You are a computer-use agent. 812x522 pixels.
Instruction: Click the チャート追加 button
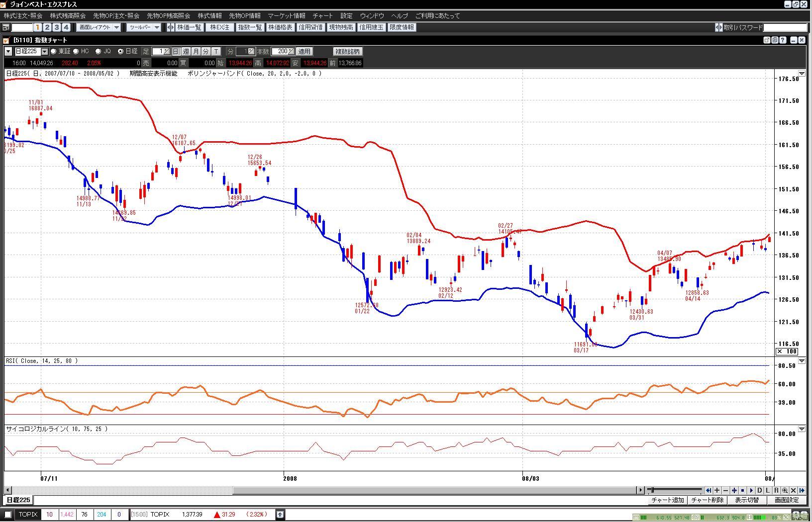point(668,500)
